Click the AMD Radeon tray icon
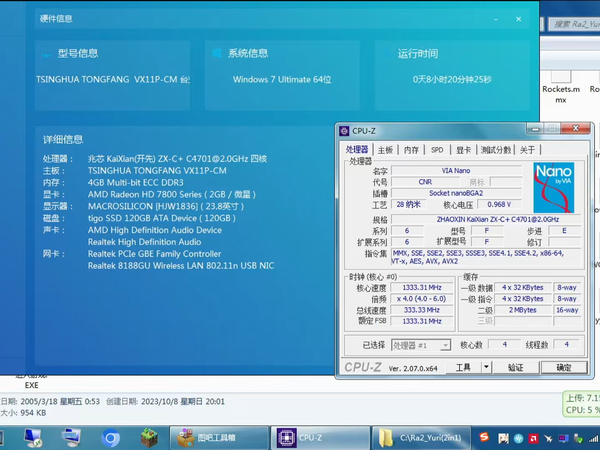 pos(533,439)
